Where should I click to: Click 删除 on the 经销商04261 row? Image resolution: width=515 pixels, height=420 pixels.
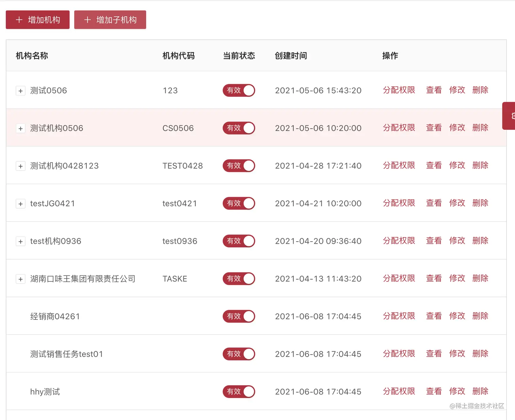(480, 316)
